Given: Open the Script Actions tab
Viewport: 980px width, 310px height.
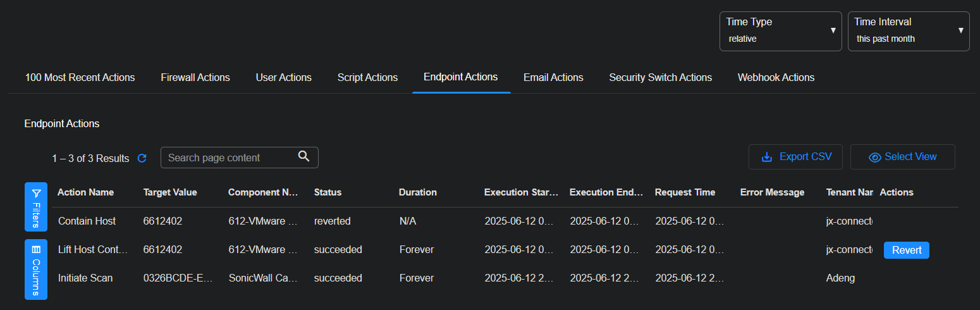Looking at the screenshot, I should point(367,78).
